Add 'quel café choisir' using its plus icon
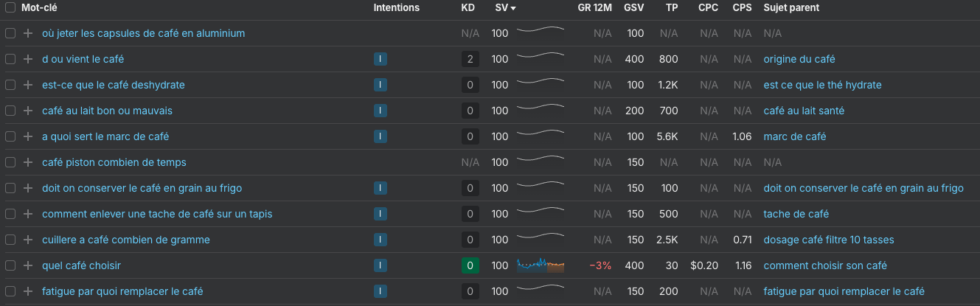Viewport: 980px width, 306px height. point(28,265)
